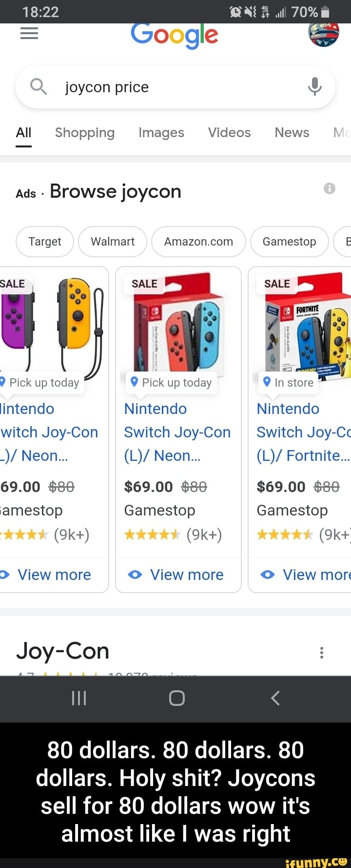Filter by Walmart store chip
The image size is (351, 868).
tap(113, 242)
